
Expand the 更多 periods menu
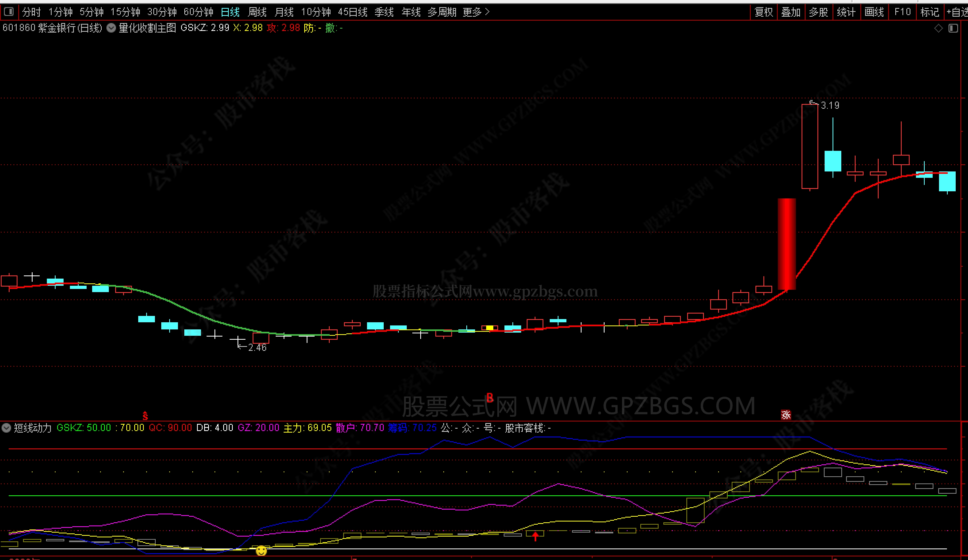(476, 12)
